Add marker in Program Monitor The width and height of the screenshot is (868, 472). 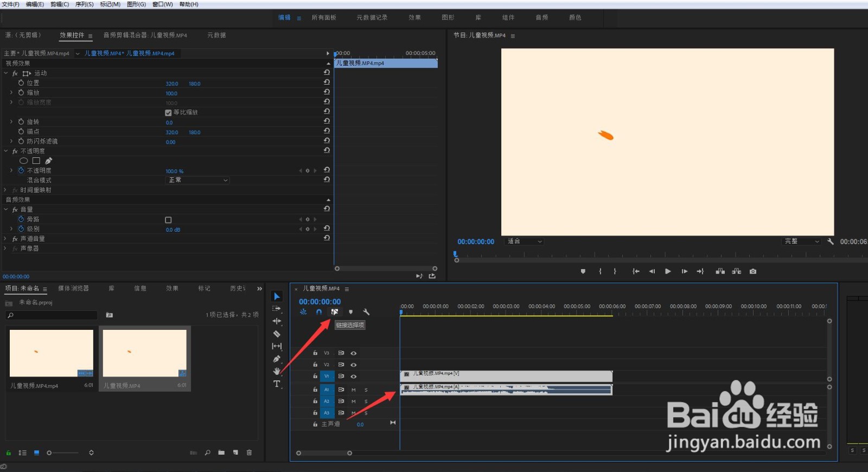point(583,271)
